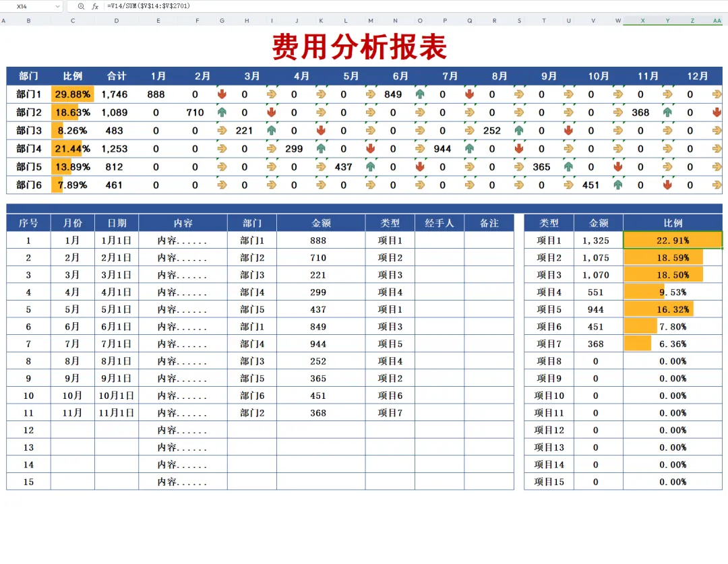Click the 项目15 label in summary table
The image size is (728, 564).
[549, 482]
